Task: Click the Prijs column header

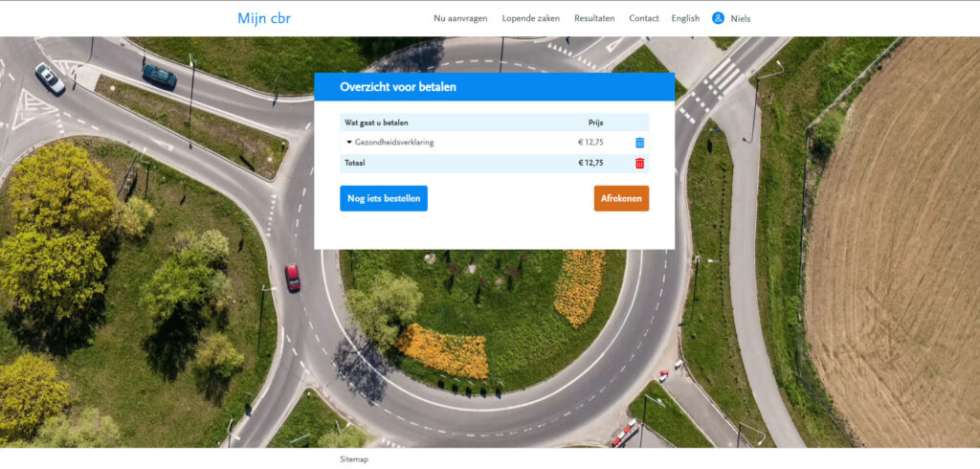Action: [595, 123]
